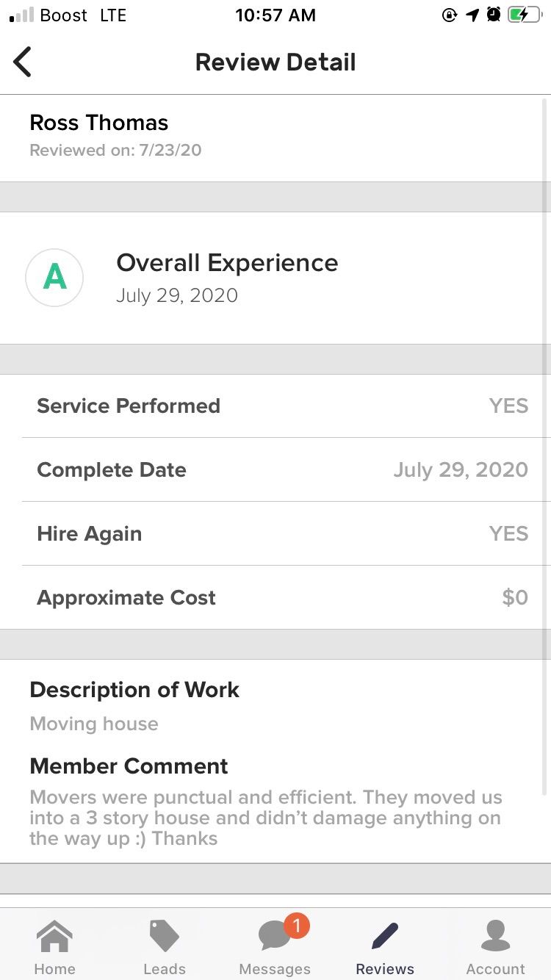This screenshot has height=980, width=551.
Task: Open the Account person icon
Action: click(496, 936)
